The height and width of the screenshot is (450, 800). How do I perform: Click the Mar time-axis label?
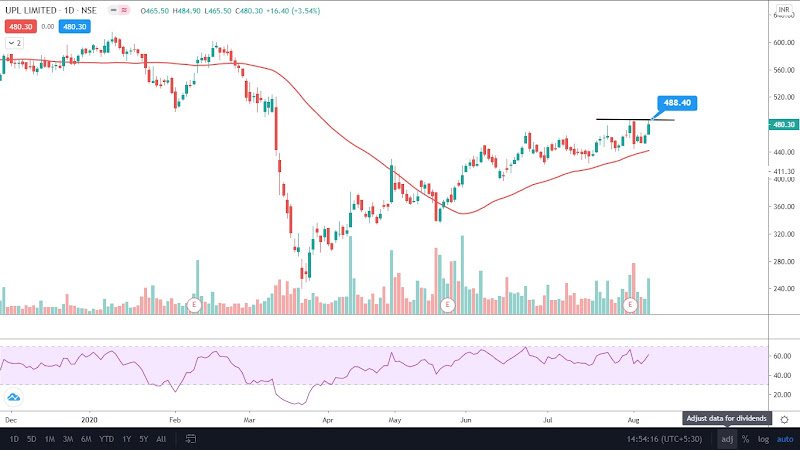click(x=249, y=420)
